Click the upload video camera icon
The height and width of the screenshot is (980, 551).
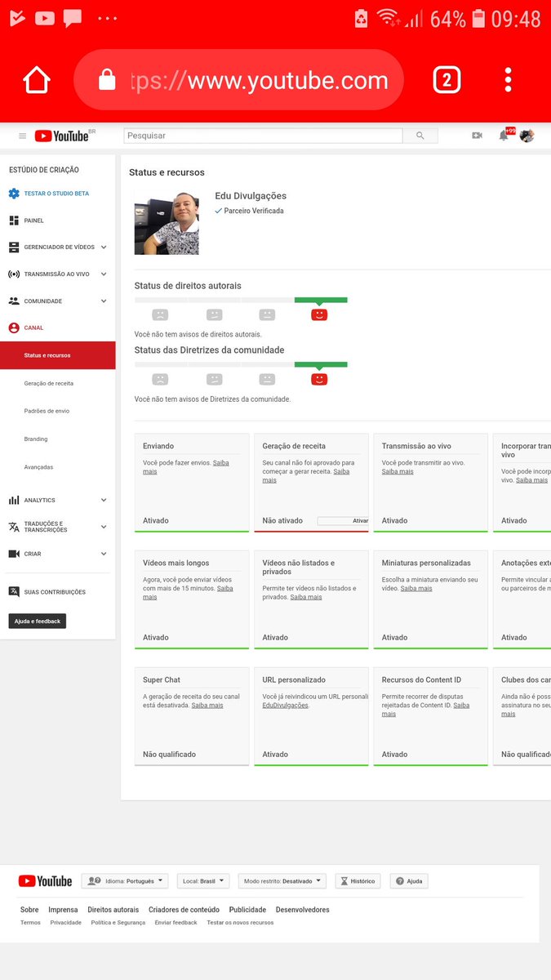(477, 136)
